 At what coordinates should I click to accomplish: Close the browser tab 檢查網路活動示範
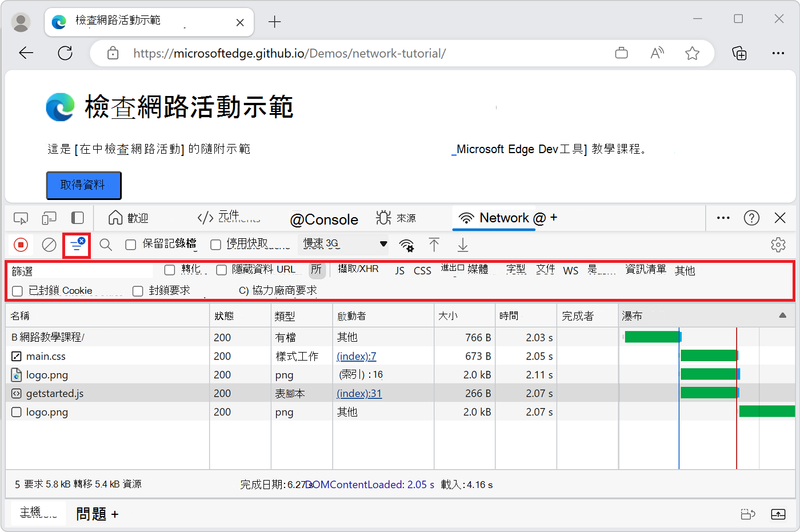point(240,22)
